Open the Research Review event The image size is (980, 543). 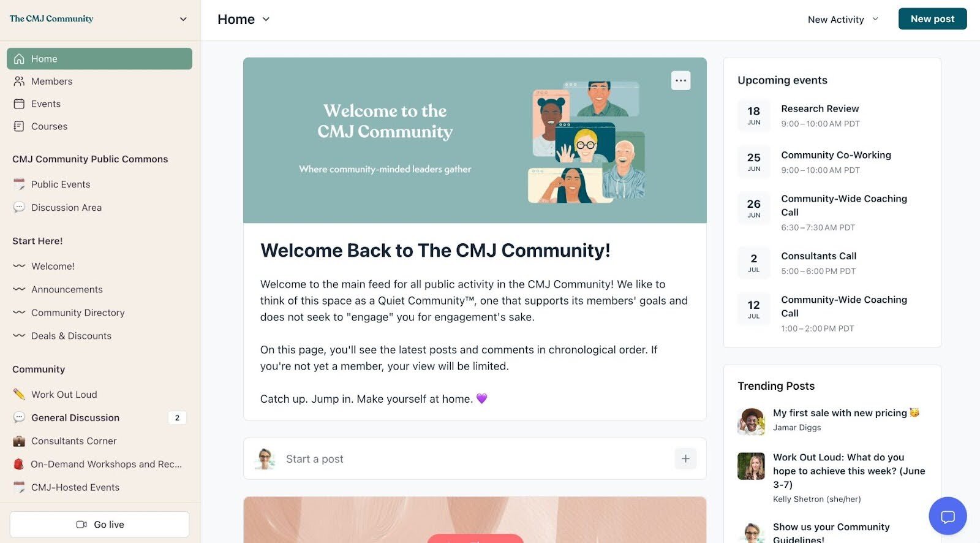pos(820,108)
